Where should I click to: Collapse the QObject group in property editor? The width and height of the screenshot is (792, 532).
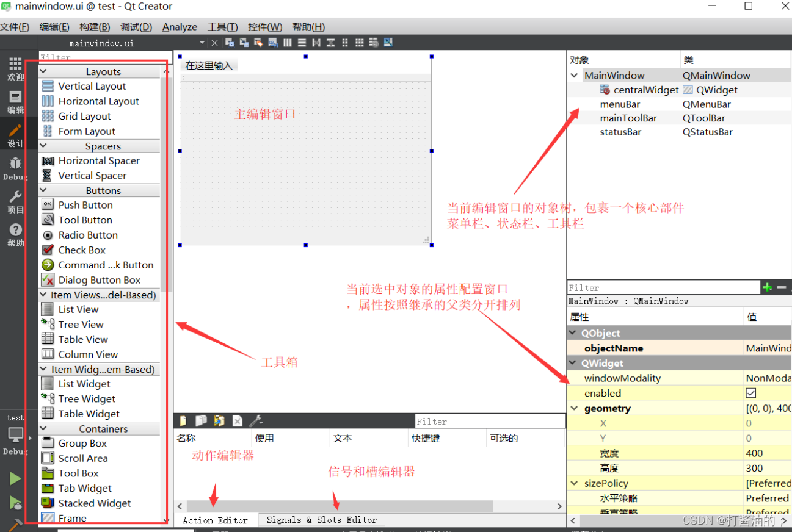(x=573, y=332)
